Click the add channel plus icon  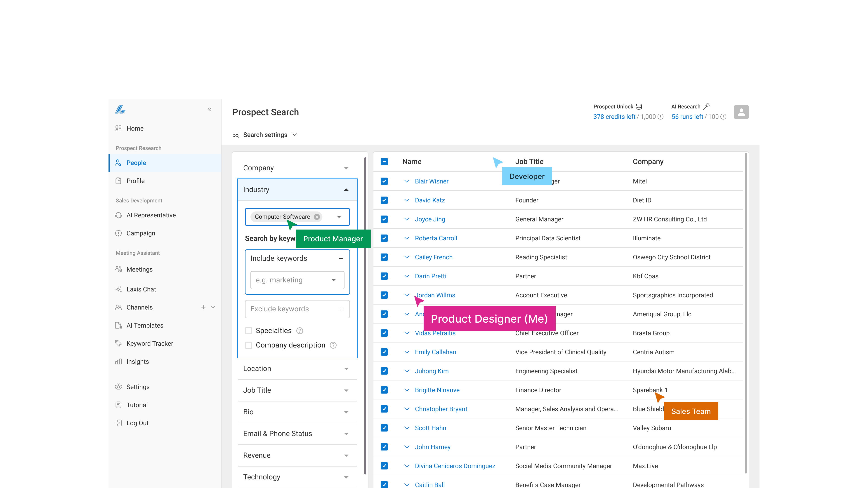203,307
